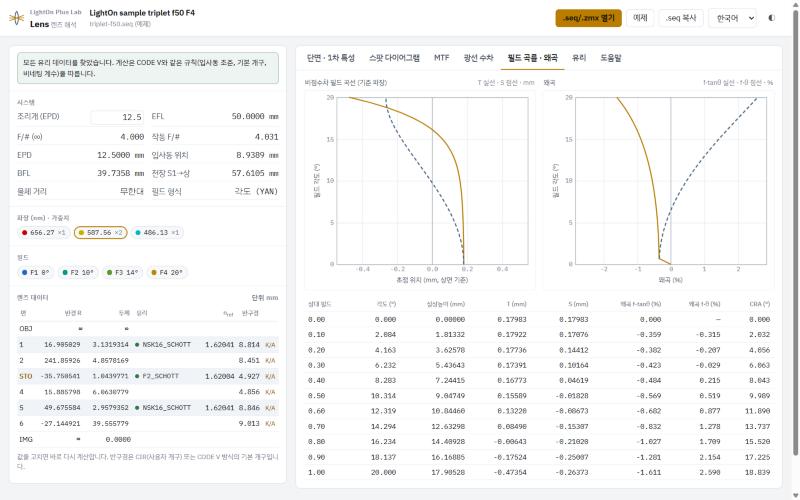Viewport: 800px width, 500px height.
Task: Select the red 656.27 wavelength chip
Action: pos(44,233)
